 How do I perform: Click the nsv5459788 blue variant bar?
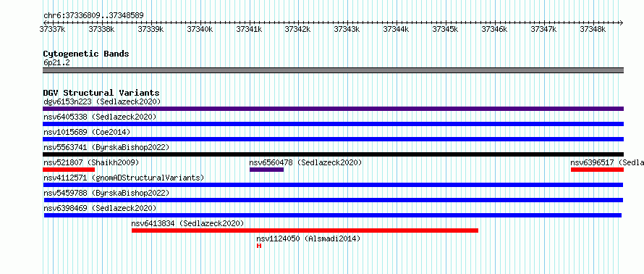(x=333, y=200)
